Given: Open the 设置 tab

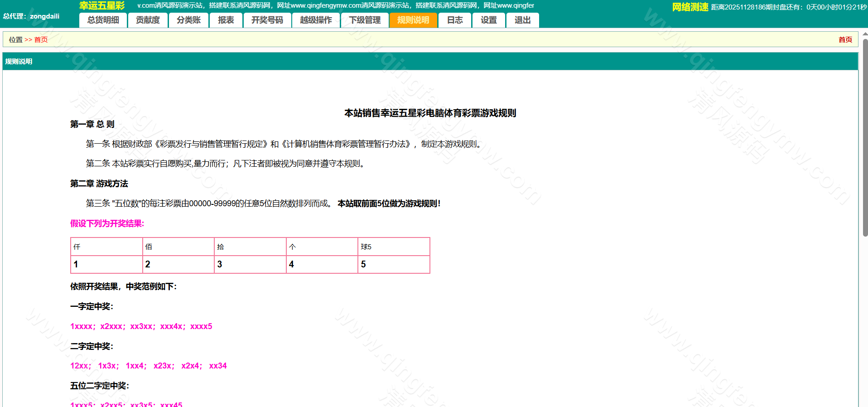Looking at the screenshot, I should [x=488, y=20].
